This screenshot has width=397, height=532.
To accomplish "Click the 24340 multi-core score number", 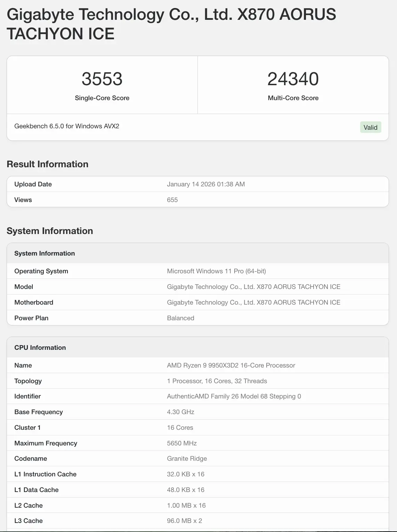I will (x=293, y=79).
